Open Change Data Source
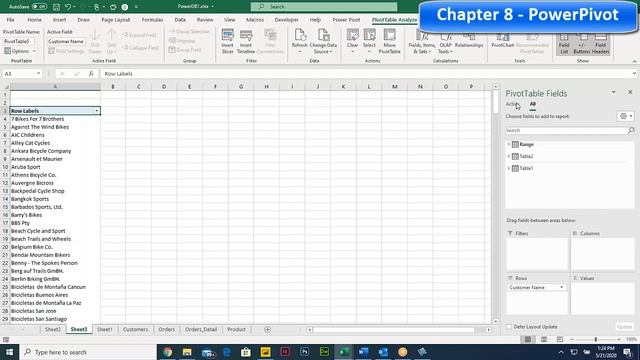640x360 pixels. 323,41
